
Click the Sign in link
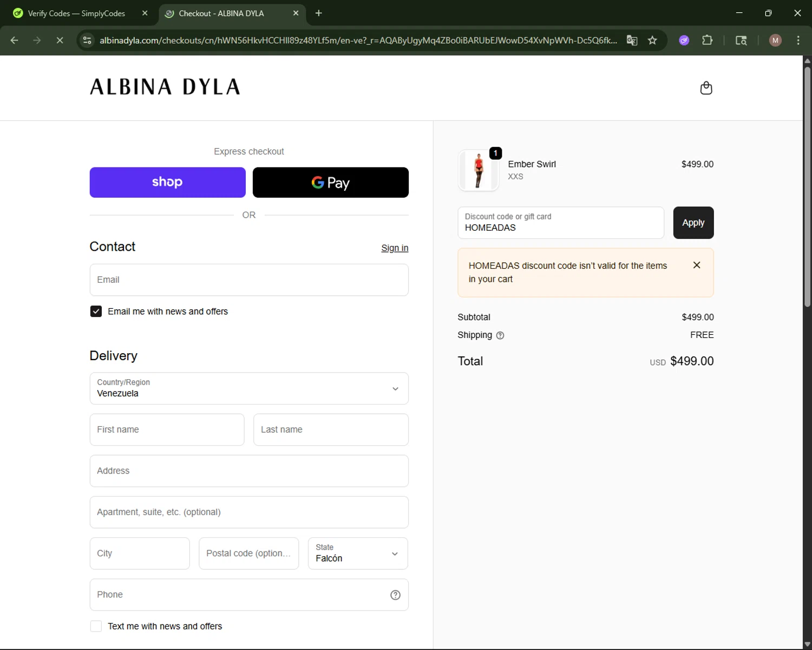click(x=395, y=248)
